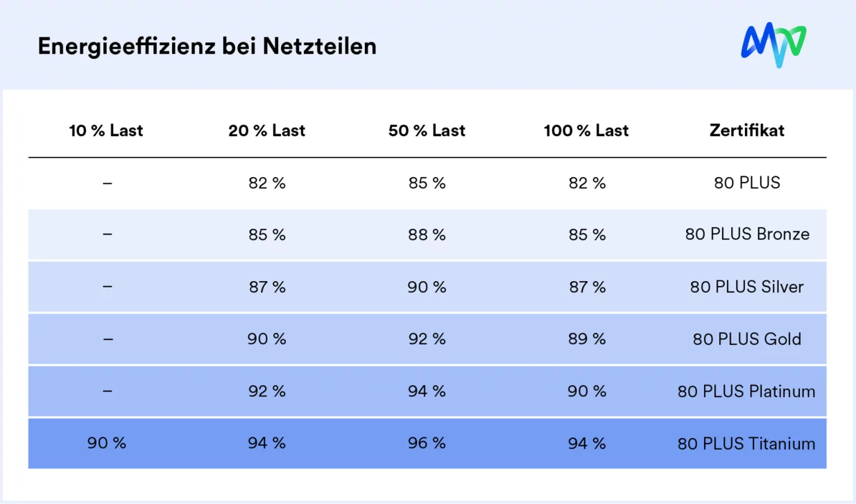856x504 pixels.
Task: Click the dash in Gold's 10 % load cell
Action: pyautogui.click(x=108, y=339)
